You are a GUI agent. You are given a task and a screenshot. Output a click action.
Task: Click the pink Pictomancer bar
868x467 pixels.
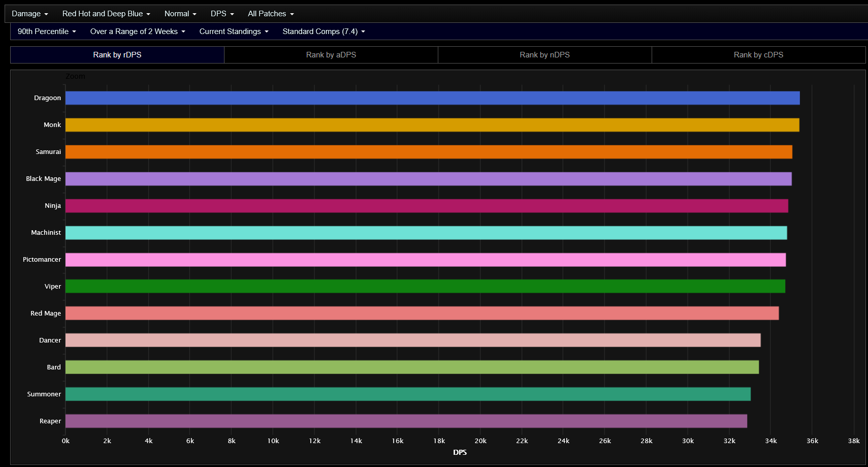[x=426, y=260]
